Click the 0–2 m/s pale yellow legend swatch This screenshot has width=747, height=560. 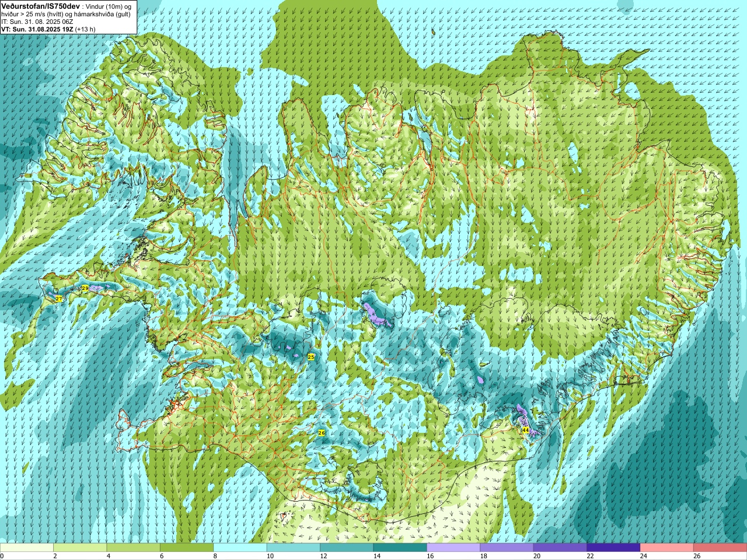coord(27,548)
